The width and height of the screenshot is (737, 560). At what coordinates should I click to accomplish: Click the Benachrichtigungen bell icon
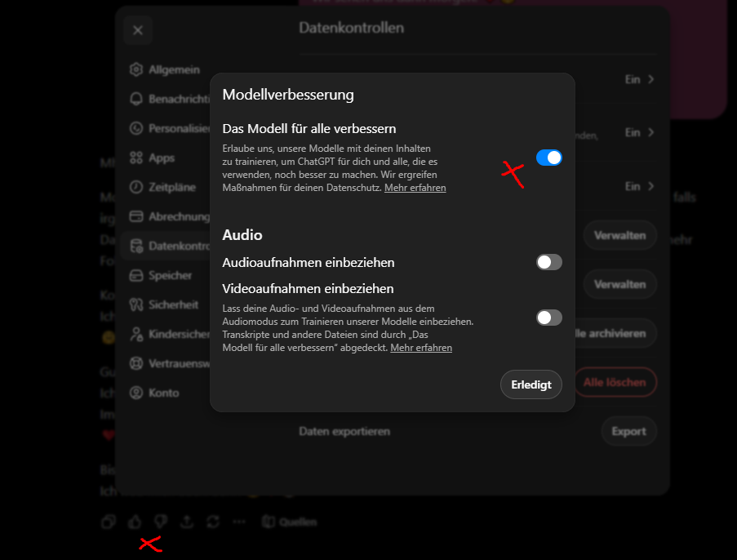point(136,99)
